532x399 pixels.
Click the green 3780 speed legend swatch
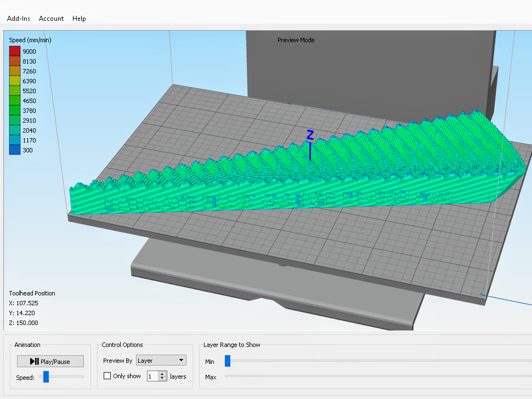[15, 110]
